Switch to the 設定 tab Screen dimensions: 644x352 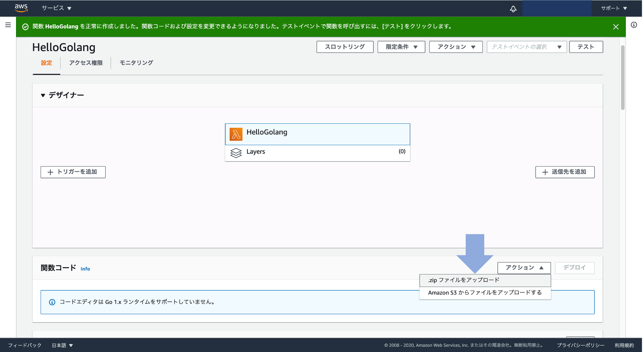point(46,63)
